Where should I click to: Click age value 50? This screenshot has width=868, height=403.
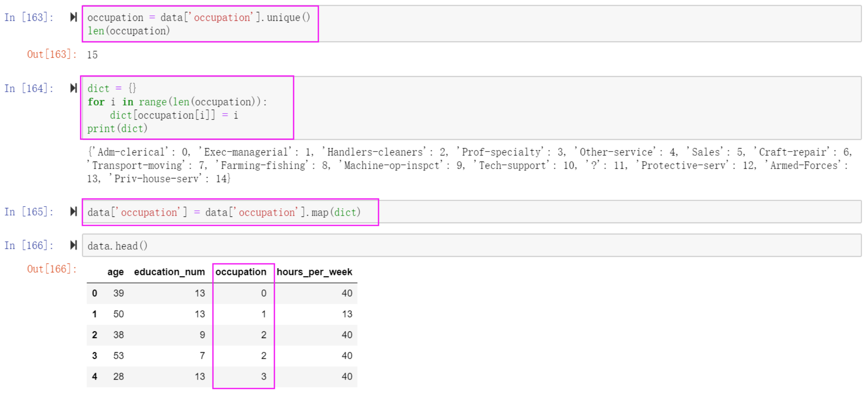[x=119, y=314]
